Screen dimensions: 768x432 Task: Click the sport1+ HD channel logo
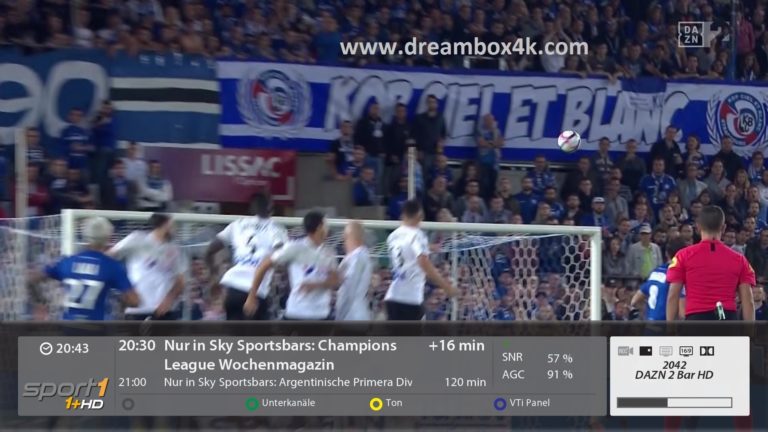pyautogui.click(x=65, y=393)
